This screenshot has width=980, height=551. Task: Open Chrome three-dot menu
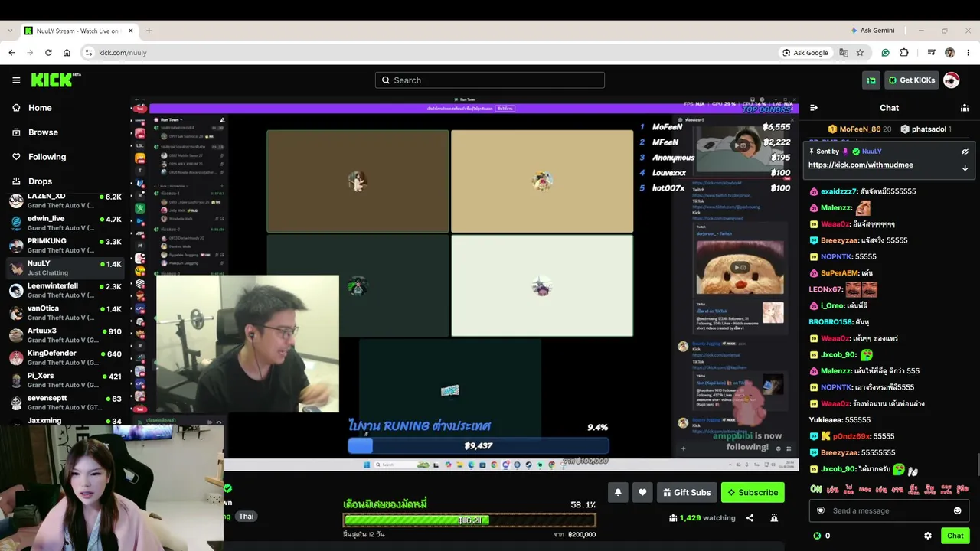(968, 53)
